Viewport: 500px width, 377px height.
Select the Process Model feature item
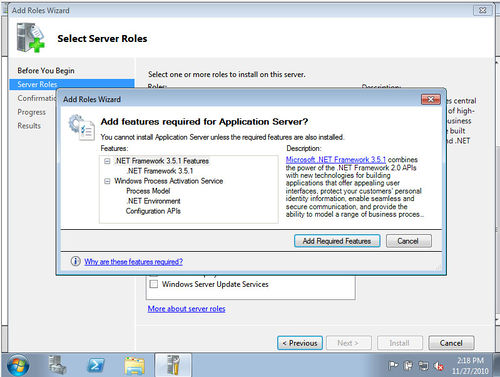tap(148, 191)
